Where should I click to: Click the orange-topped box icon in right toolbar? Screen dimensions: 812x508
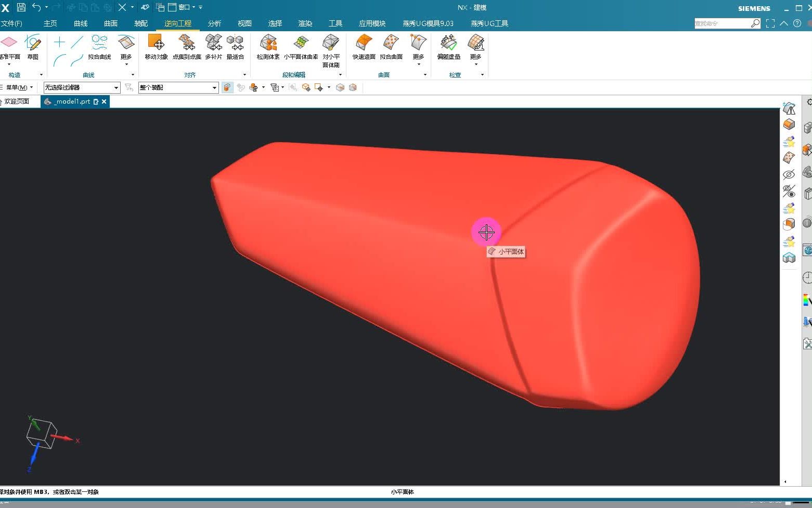point(789,124)
